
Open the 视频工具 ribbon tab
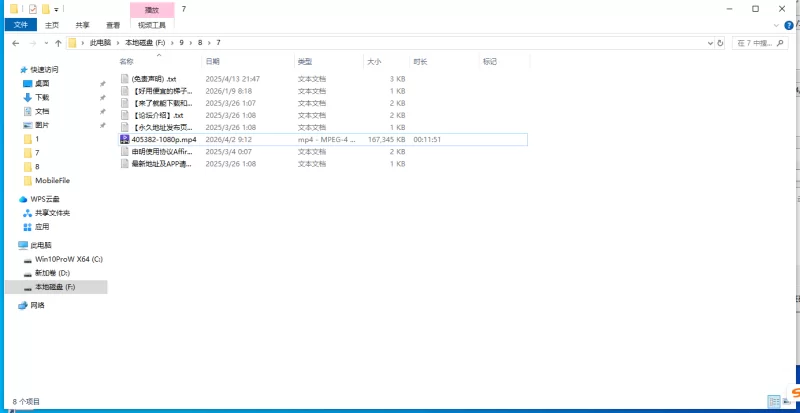point(151,25)
